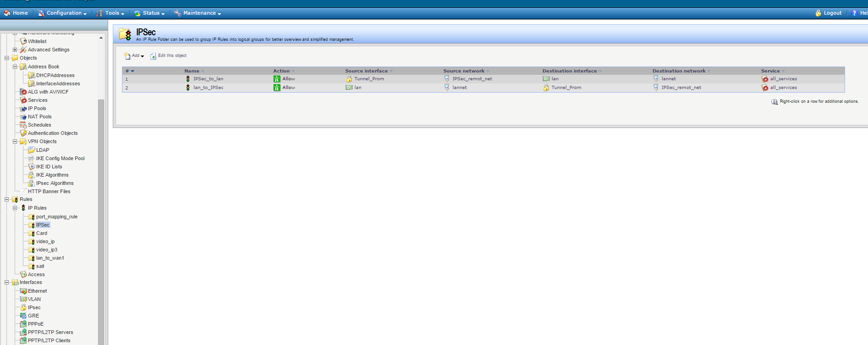Click the Allow icon in rule 2
The height and width of the screenshot is (345, 868).
coord(277,88)
